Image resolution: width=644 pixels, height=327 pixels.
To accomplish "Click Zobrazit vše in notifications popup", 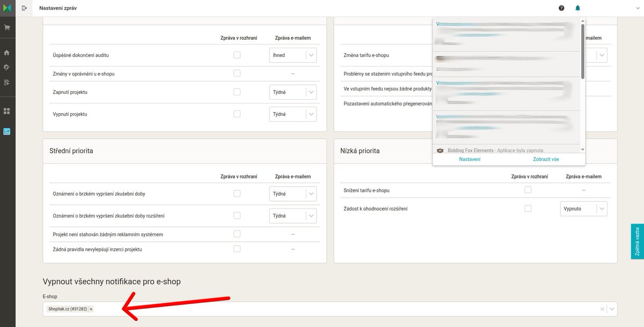I will (x=546, y=159).
